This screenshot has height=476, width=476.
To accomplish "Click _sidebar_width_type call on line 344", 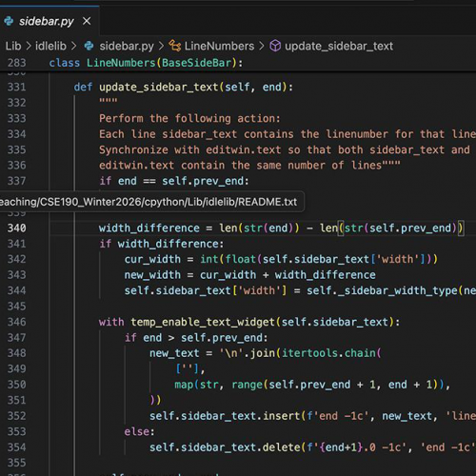I will [397, 290].
